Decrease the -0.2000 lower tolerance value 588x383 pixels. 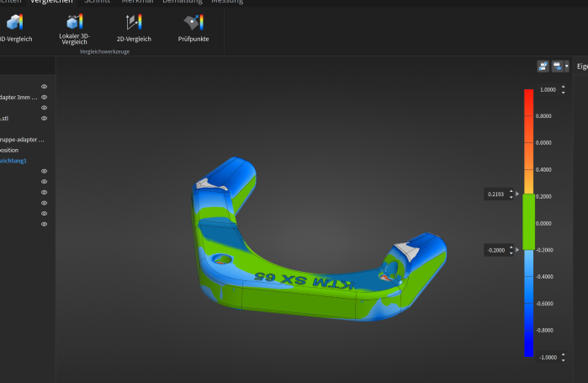point(511,253)
